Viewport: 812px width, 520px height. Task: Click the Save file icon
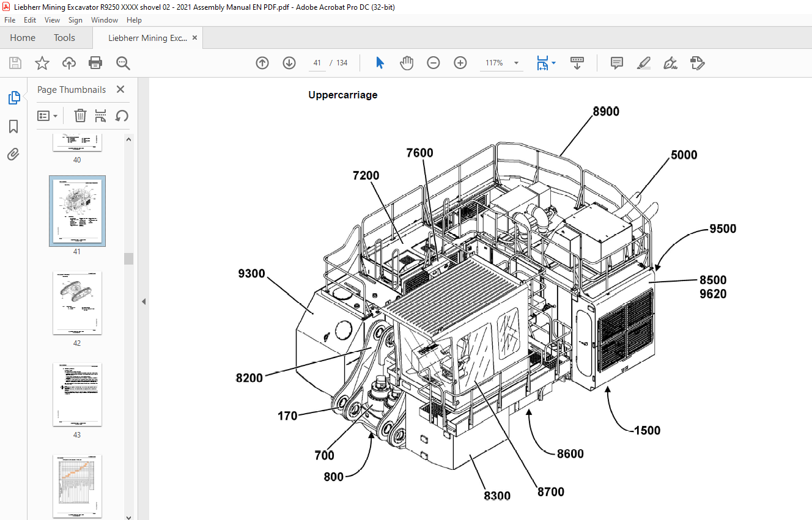[x=15, y=63]
